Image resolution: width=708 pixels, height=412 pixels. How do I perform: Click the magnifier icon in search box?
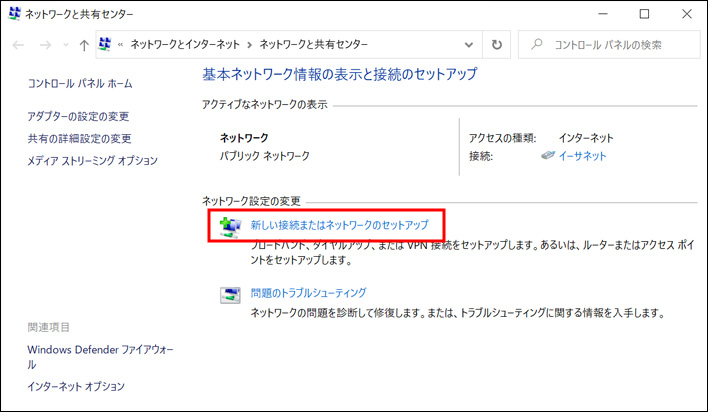pos(538,45)
